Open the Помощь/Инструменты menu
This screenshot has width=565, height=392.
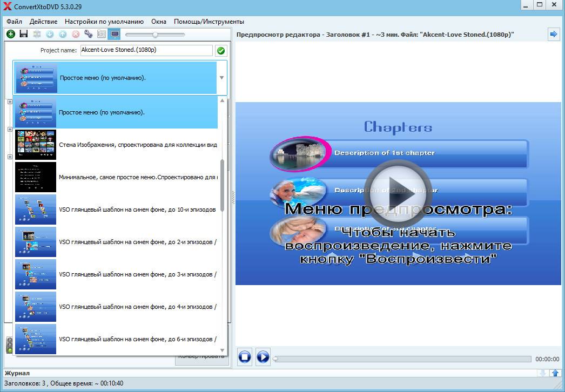[209, 22]
